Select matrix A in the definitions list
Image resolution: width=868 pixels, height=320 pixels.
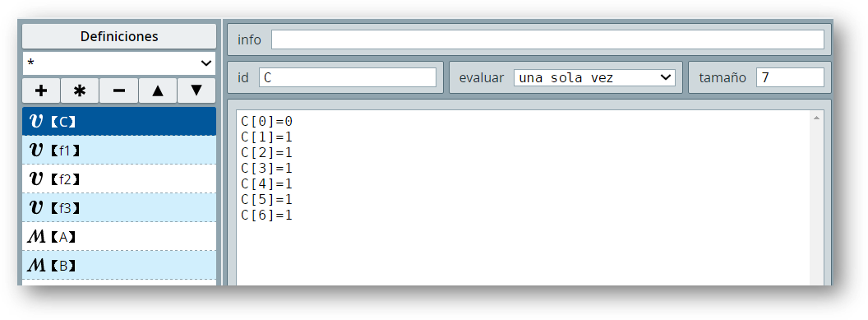point(119,236)
